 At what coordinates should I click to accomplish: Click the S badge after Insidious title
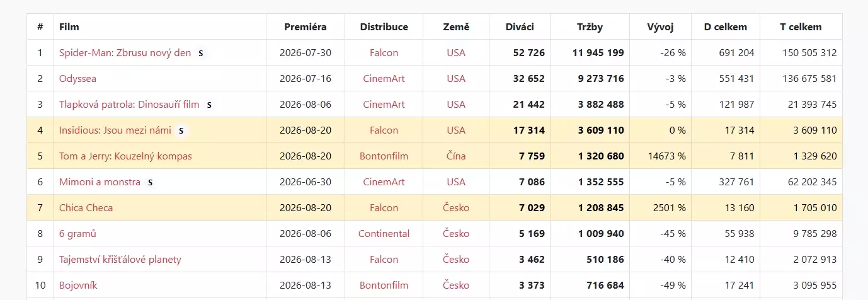181,130
